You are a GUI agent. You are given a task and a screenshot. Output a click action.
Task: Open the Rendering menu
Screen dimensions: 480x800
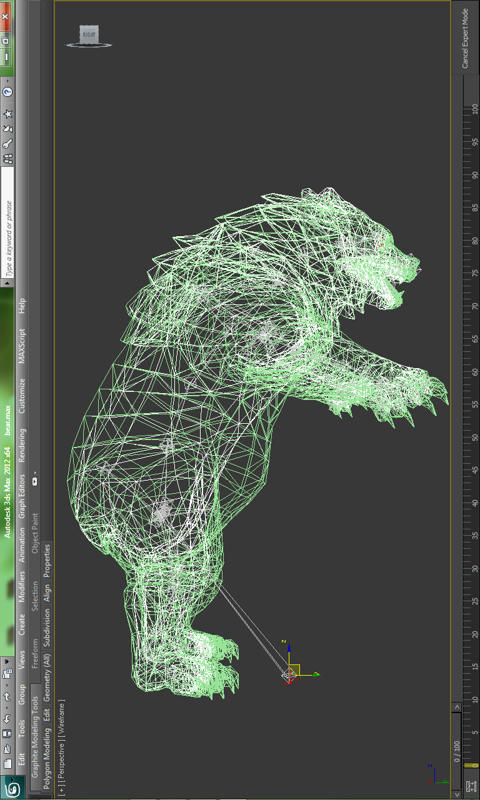(21, 446)
